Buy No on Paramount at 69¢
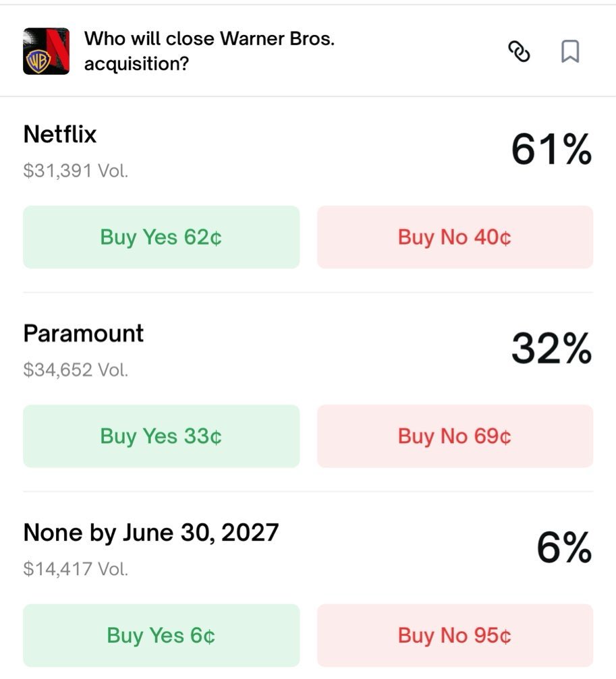Viewport: 616px width, 679px height. pos(455,436)
